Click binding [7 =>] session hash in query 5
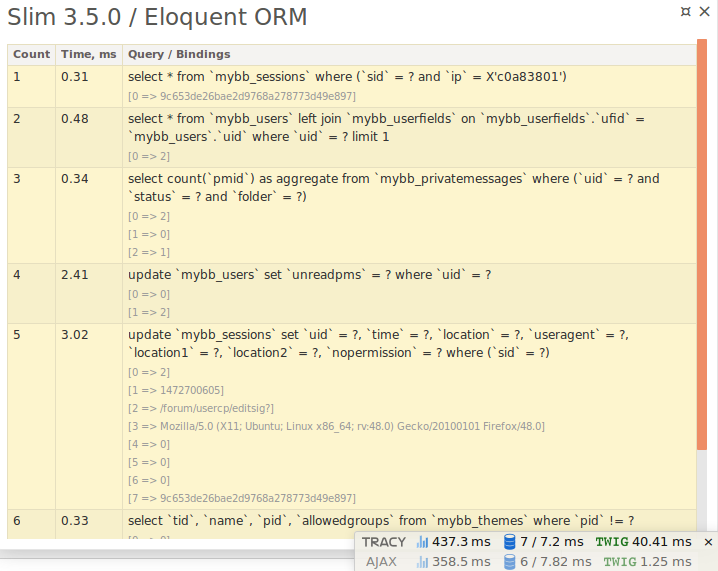The height and width of the screenshot is (571, 718). (242, 498)
